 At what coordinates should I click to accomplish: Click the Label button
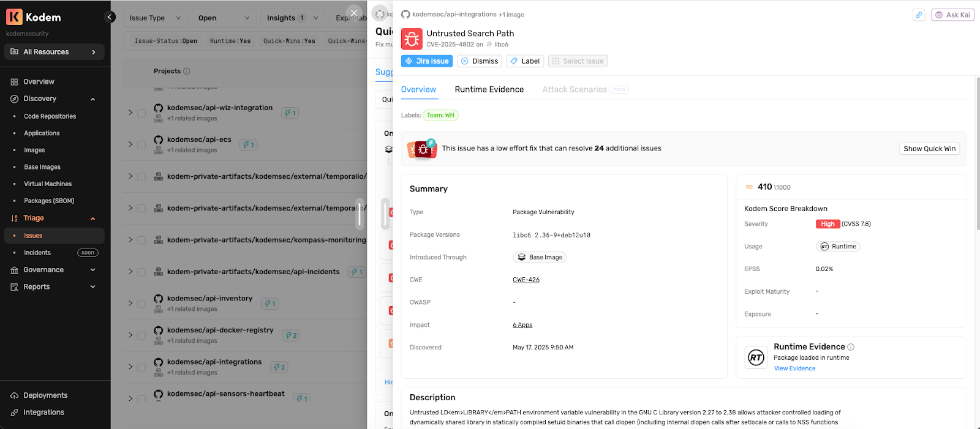525,61
